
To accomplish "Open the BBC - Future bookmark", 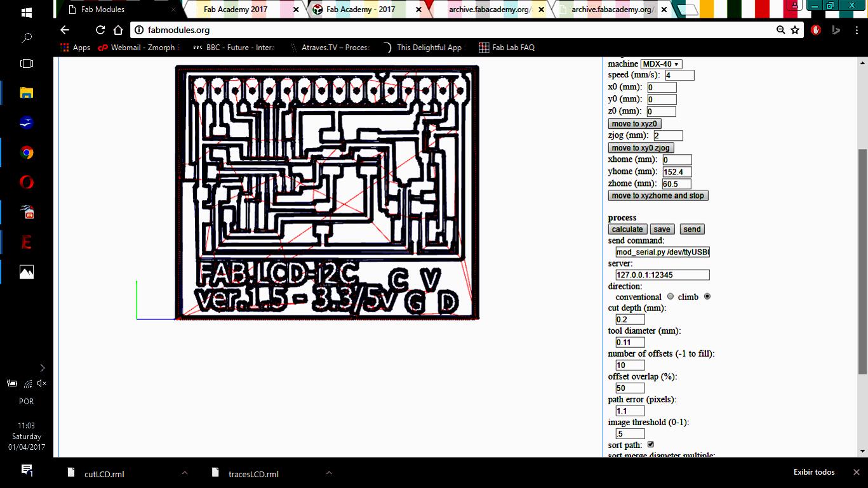I will click(x=234, y=48).
